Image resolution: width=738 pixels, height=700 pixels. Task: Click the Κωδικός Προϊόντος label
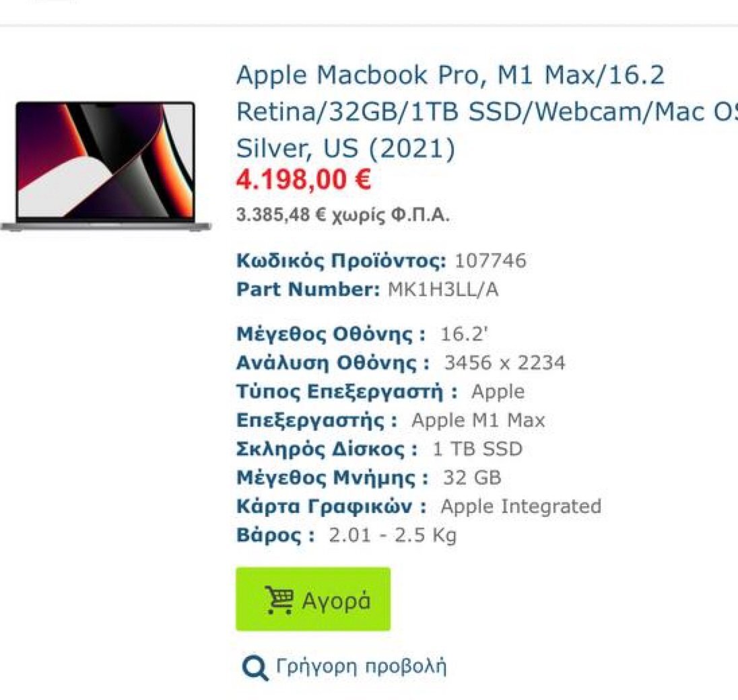pos(341,260)
